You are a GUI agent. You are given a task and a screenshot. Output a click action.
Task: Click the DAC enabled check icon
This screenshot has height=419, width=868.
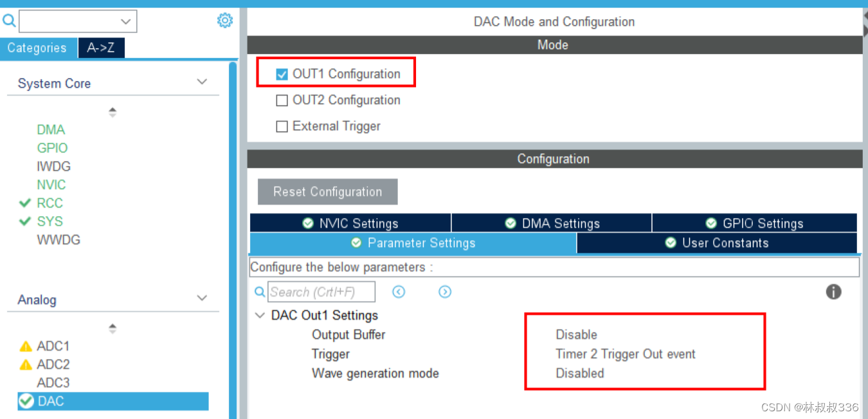coord(26,401)
